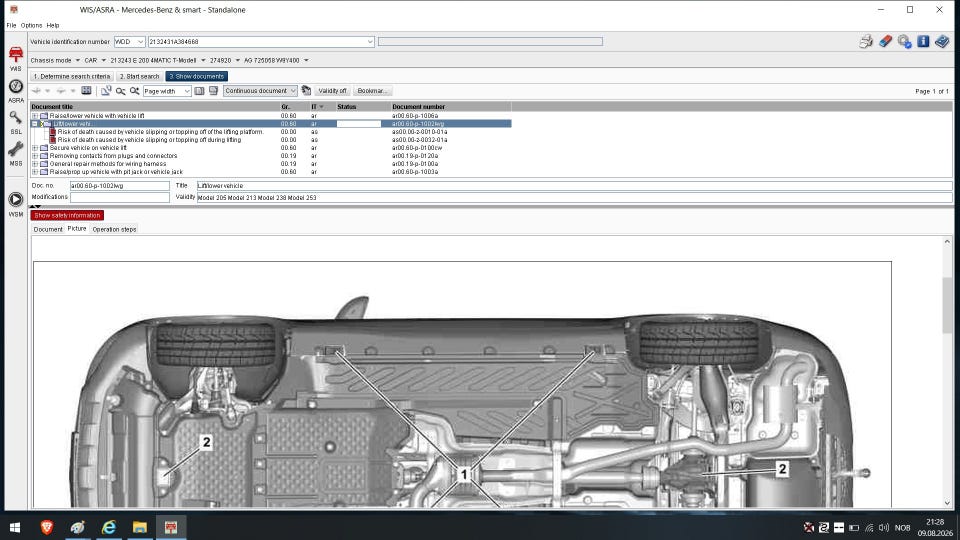Click the Doc. no. input field

119,186
